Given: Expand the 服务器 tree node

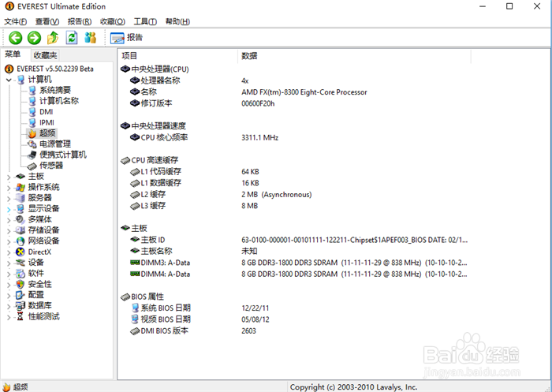Looking at the screenshot, I should coord(9,199).
